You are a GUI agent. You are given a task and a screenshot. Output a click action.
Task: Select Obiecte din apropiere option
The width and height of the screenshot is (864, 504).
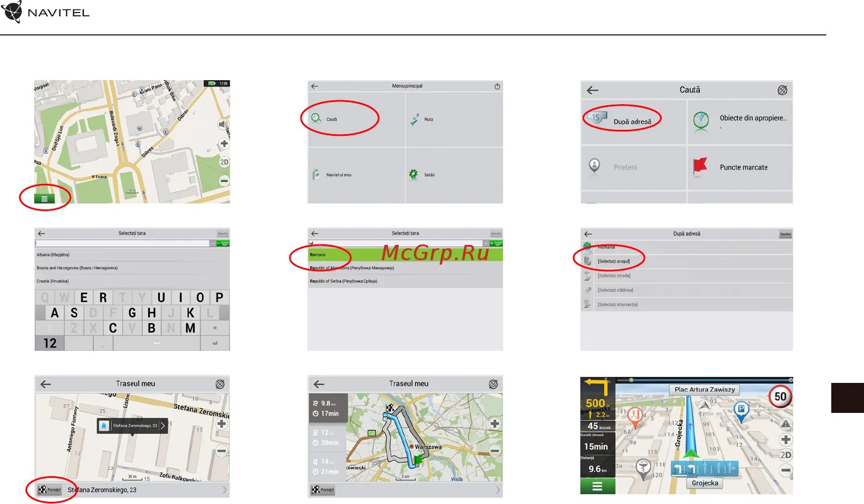point(740,122)
